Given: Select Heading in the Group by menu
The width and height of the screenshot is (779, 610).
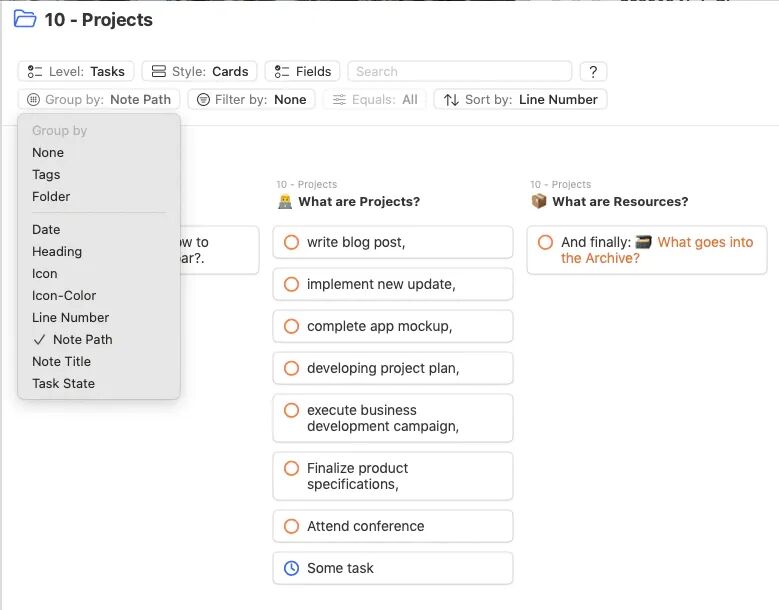Looking at the screenshot, I should point(98,251).
